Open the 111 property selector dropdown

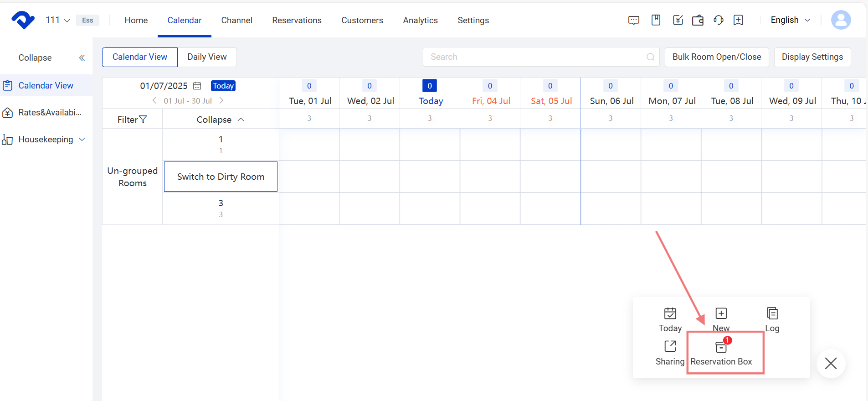point(57,20)
